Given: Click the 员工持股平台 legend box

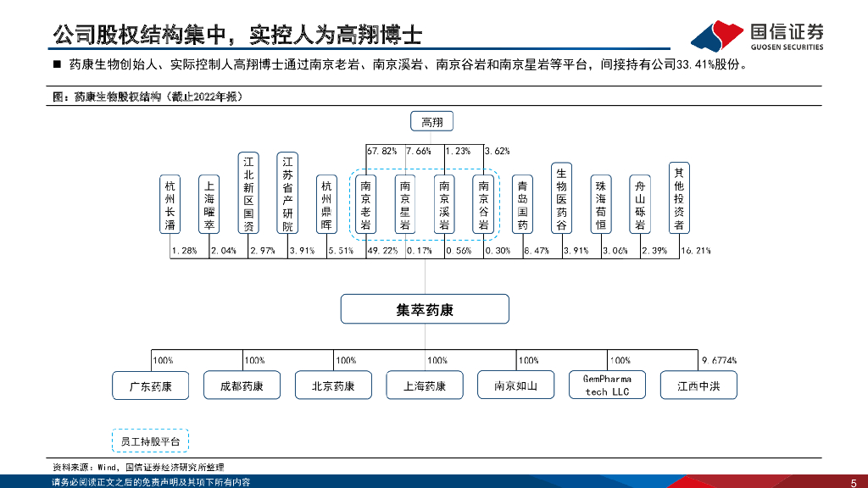Looking at the screenshot, I should (151, 441).
